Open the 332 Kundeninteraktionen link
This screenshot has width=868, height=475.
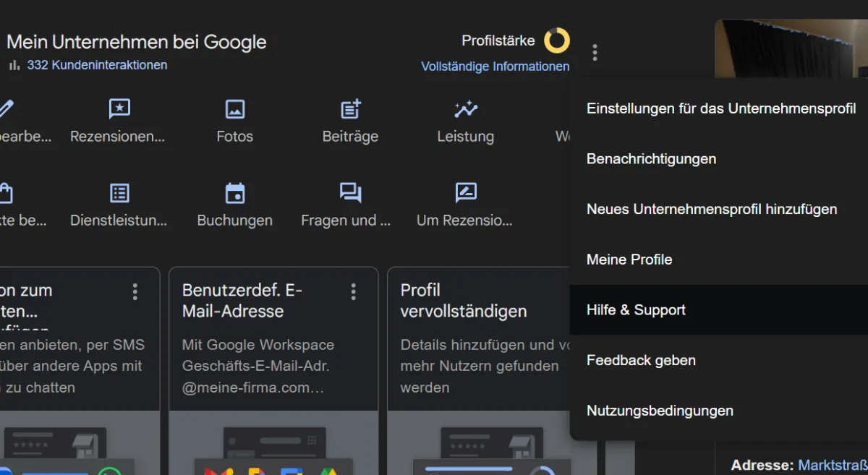coord(97,65)
